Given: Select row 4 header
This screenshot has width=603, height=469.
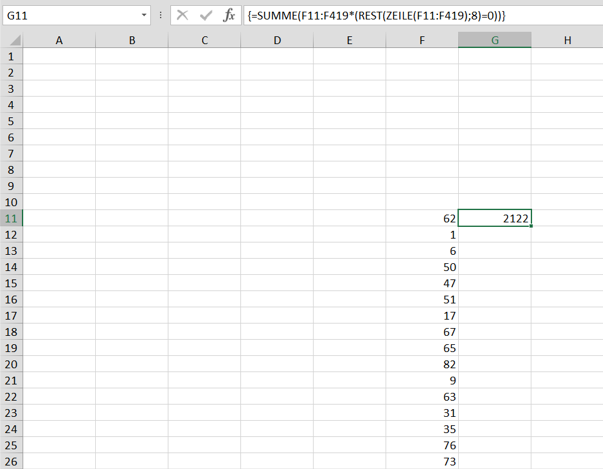Looking at the screenshot, I should click(11, 105).
